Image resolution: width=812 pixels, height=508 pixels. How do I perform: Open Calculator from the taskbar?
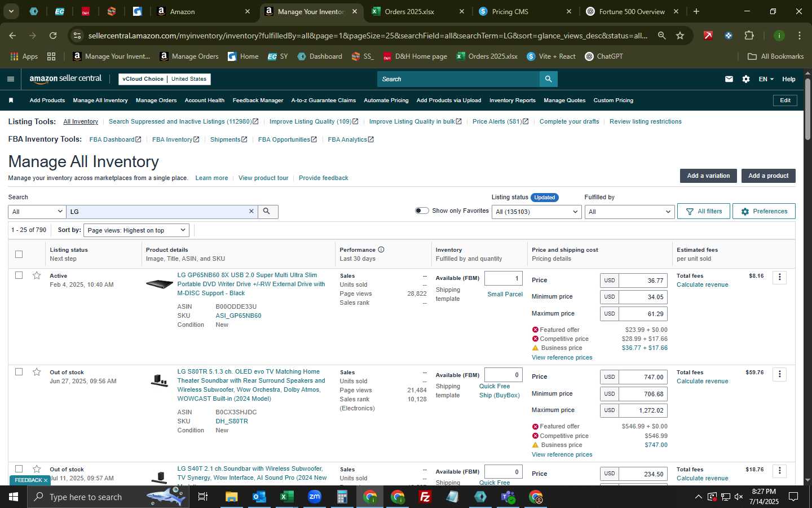point(342,497)
